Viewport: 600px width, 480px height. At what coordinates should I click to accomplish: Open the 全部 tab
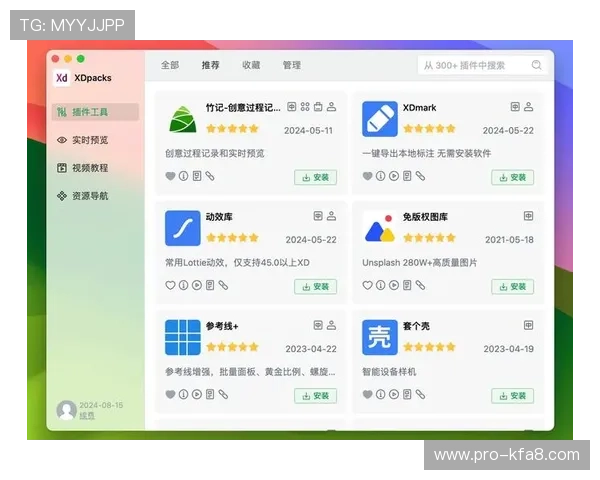coord(170,65)
